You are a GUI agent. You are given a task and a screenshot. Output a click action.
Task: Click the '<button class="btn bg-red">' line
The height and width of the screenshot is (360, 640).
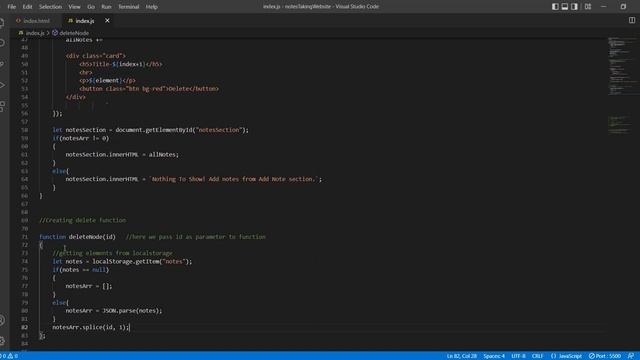[149, 89]
